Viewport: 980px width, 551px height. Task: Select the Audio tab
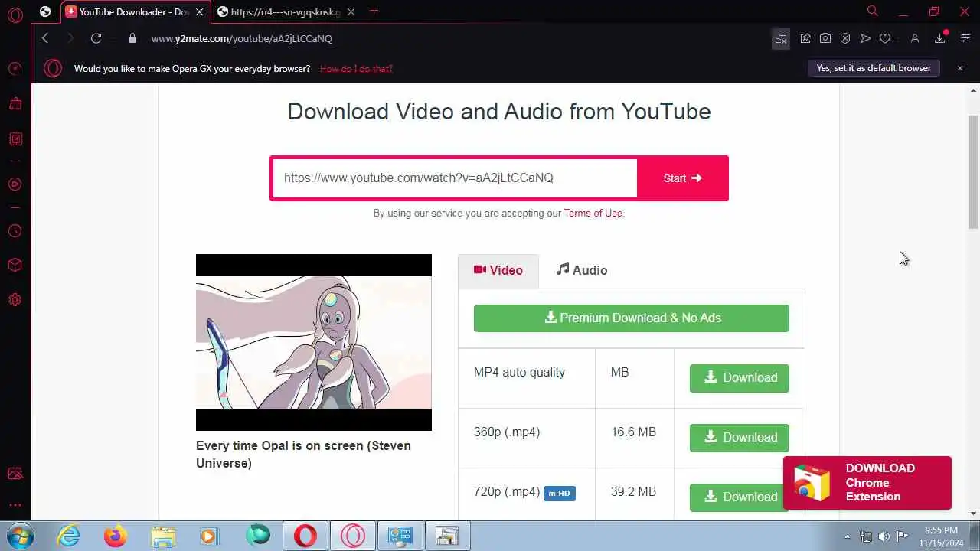click(x=582, y=270)
